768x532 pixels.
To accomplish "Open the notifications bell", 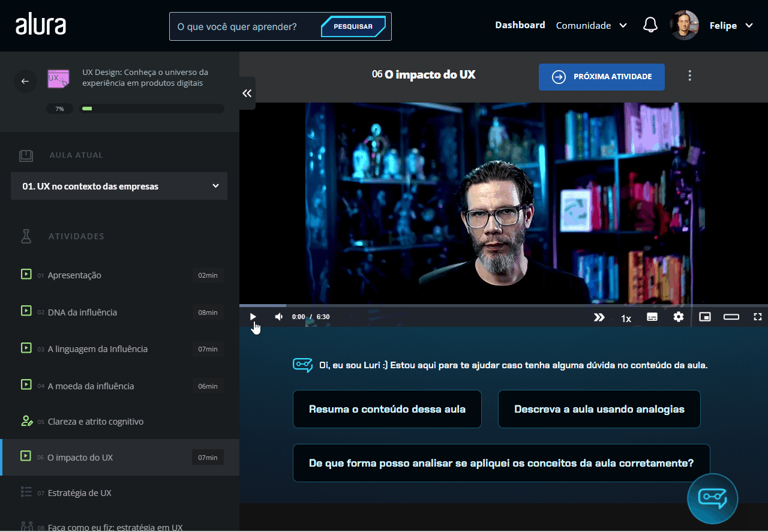I will 650,25.
